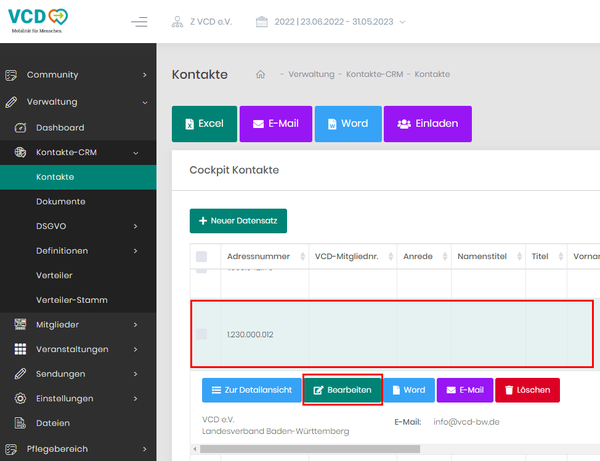The height and width of the screenshot is (461, 600).
Task: Expand the Community menu chevron
Action: pyautogui.click(x=144, y=75)
